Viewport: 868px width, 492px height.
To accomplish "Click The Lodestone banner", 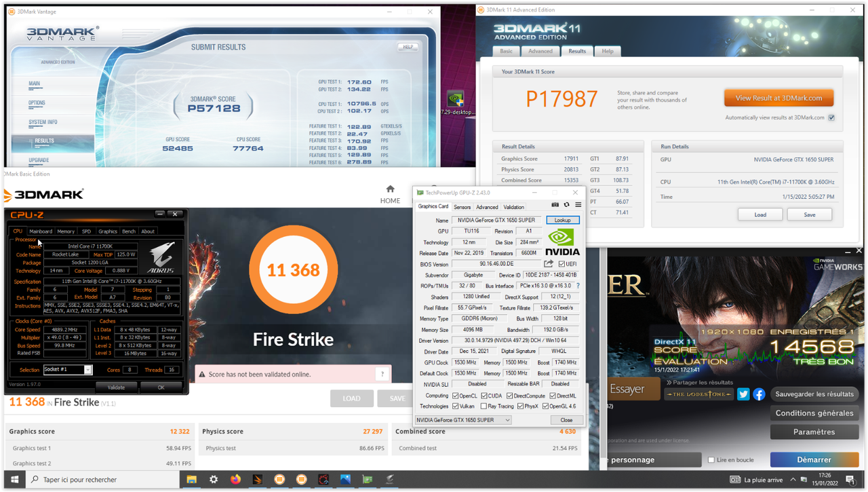I will coord(698,394).
